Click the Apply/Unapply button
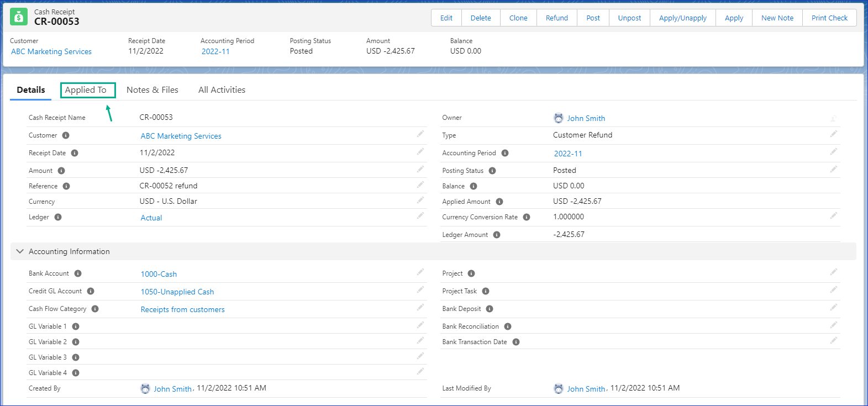 tap(682, 18)
